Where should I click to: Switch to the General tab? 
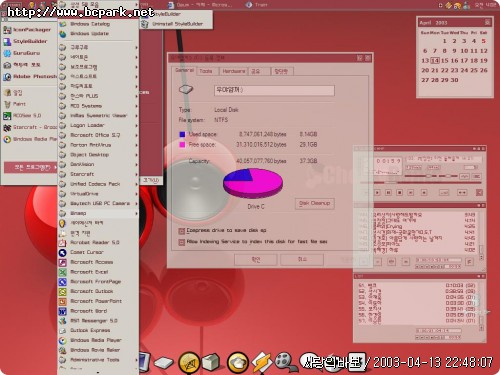coord(184,70)
